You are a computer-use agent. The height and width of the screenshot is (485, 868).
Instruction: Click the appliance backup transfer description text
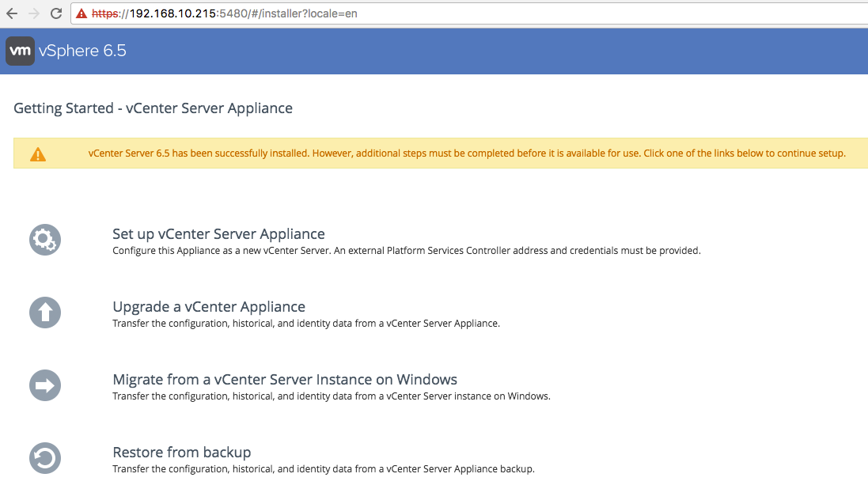323,469
